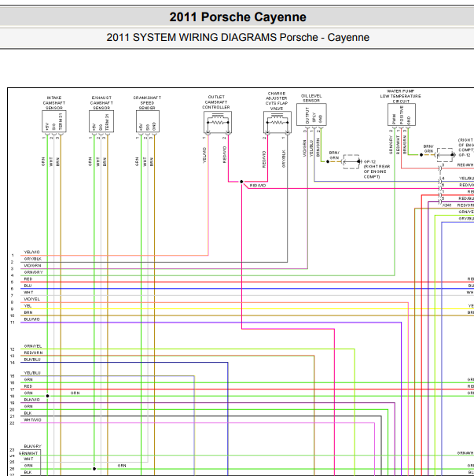
Task: Click the 'YEL/VIO' label under outlet camshaft controller
Action: pos(204,155)
